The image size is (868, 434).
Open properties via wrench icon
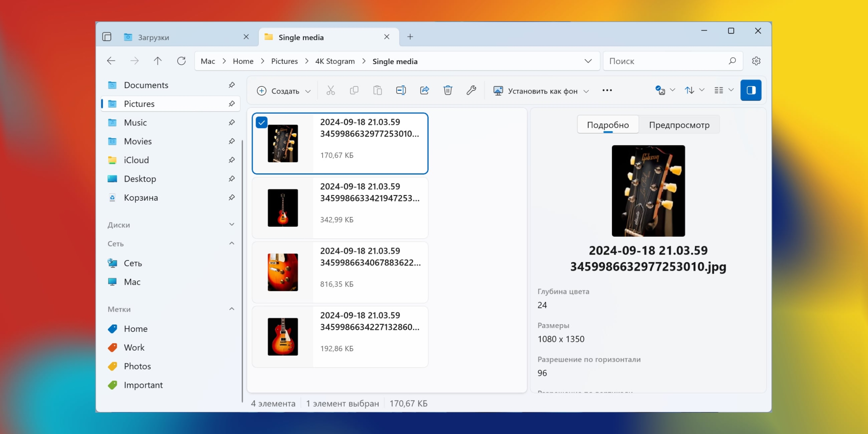[x=471, y=91]
